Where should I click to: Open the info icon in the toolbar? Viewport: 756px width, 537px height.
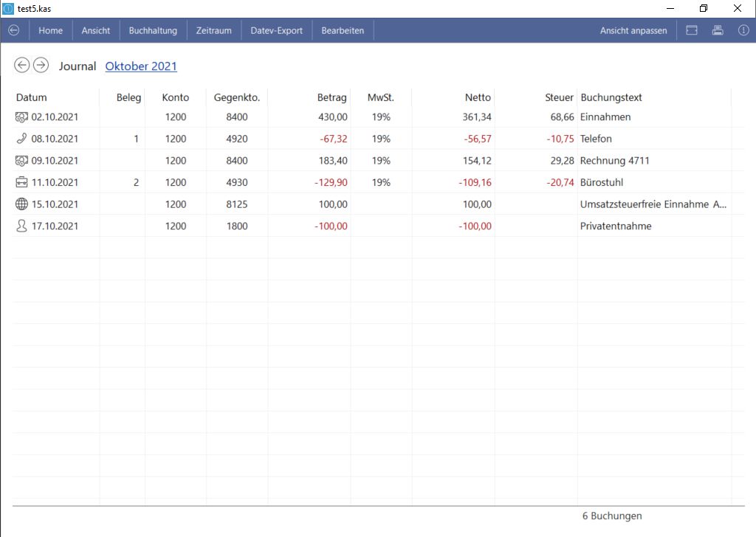[743, 30]
